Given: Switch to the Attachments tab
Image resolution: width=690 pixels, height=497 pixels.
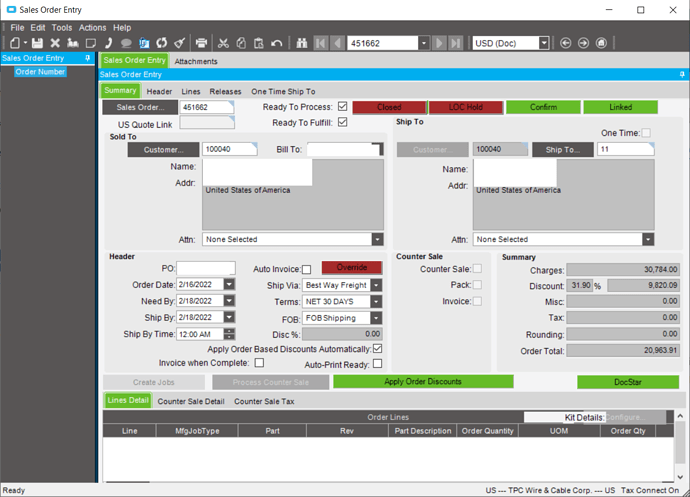Looking at the screenshot, I should pyautogui.click(x=196, y=61).
